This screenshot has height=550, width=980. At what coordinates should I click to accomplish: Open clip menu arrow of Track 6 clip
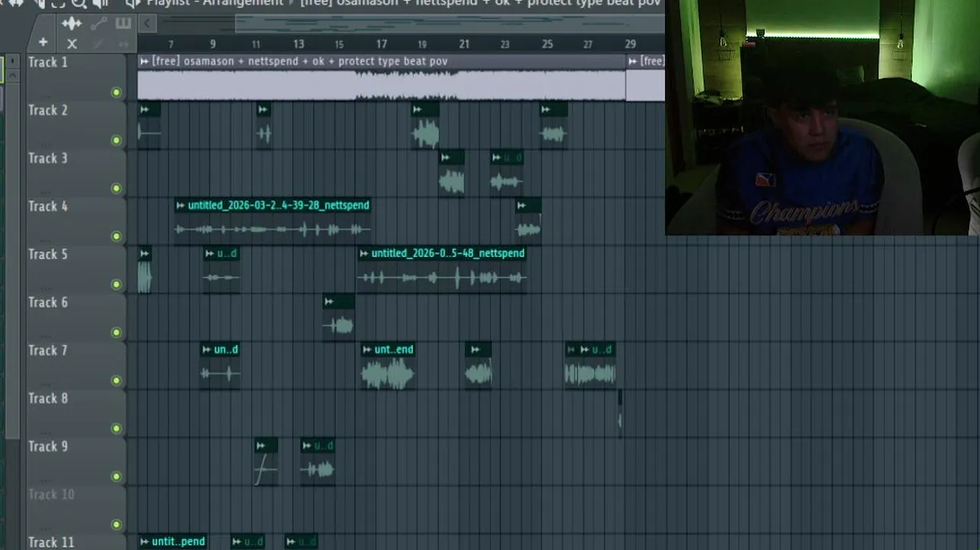pyautogui.click(x=329, y=302)
